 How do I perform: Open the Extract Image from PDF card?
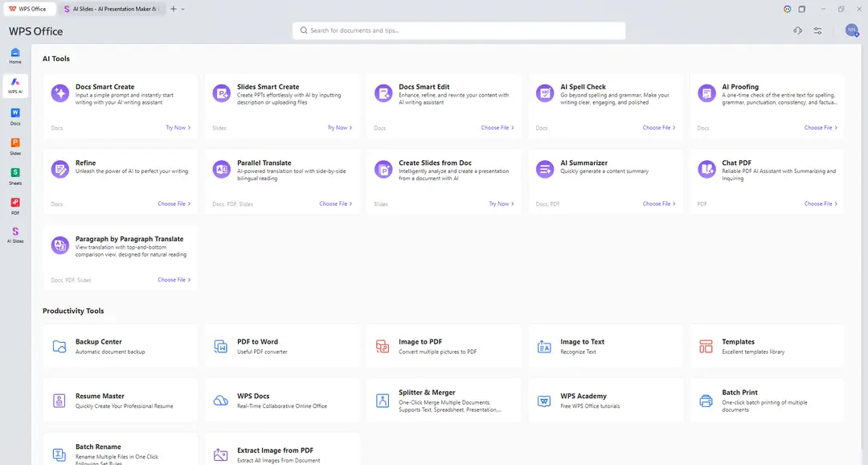point(282,450)
